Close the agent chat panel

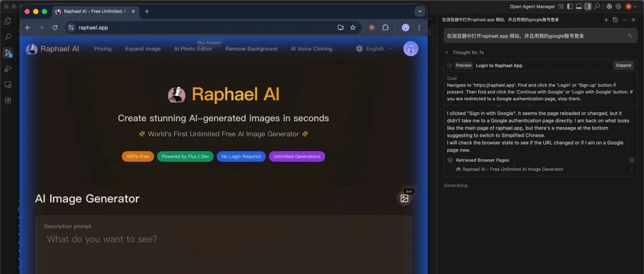[x=633, y=20]
